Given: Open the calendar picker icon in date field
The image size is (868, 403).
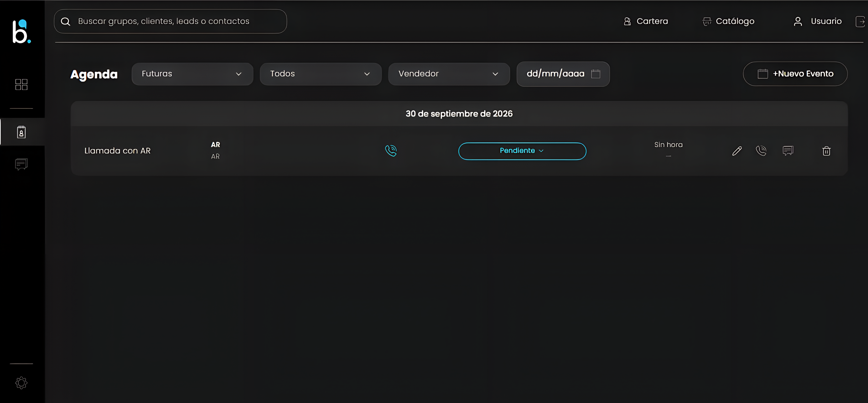Looking at the screenshot, I should (595, 74).
